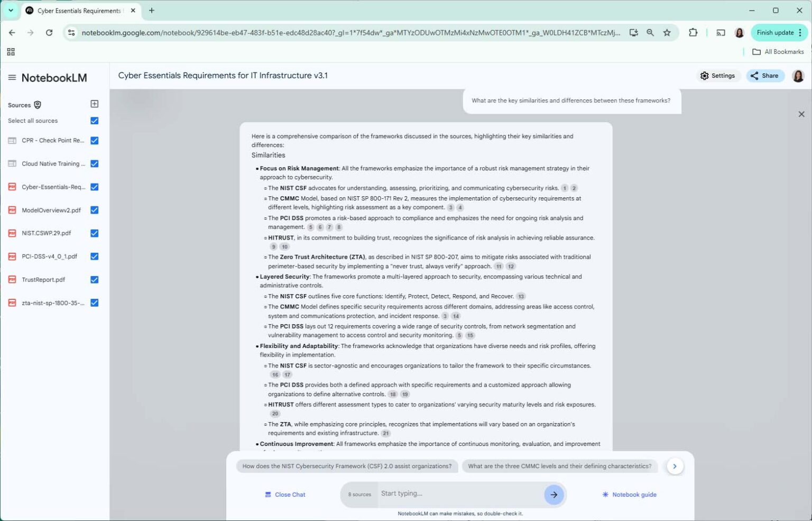The height and width of the screenshot is (521, 812).
Task: Open the Share dialog
Action: [765, 76]
